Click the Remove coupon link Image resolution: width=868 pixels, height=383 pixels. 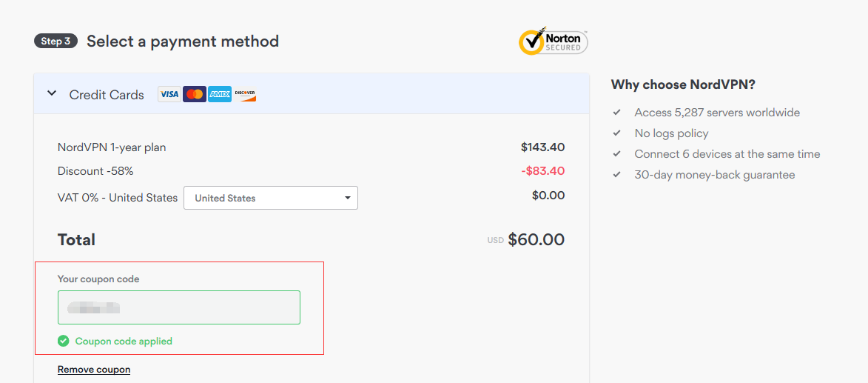(x=94, y=369)
